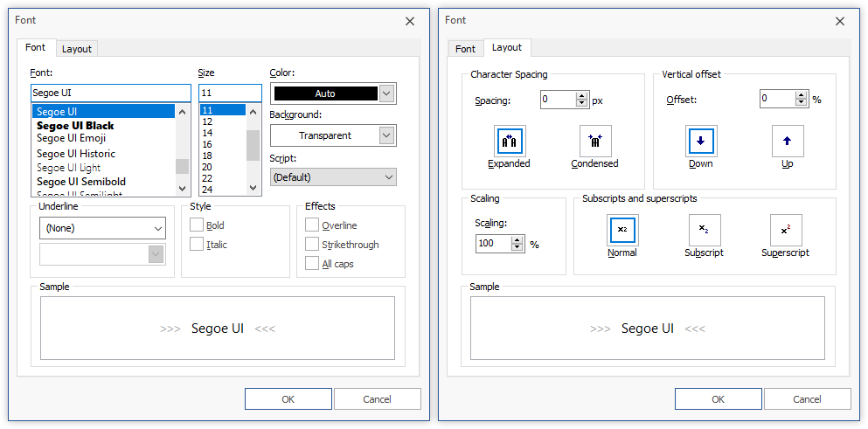Click font list scroll up arrow

(x=182, y=112)
